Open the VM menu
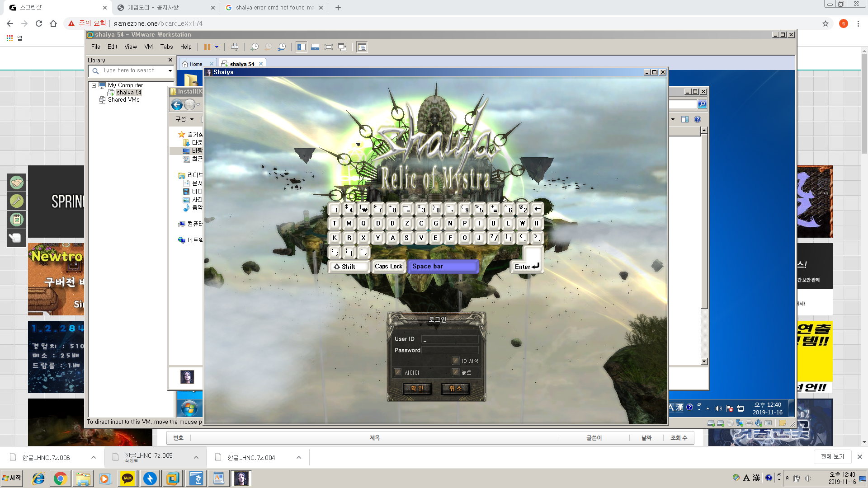Image resolution: width=868 pixels, height=488 pixels. (148, 47)
